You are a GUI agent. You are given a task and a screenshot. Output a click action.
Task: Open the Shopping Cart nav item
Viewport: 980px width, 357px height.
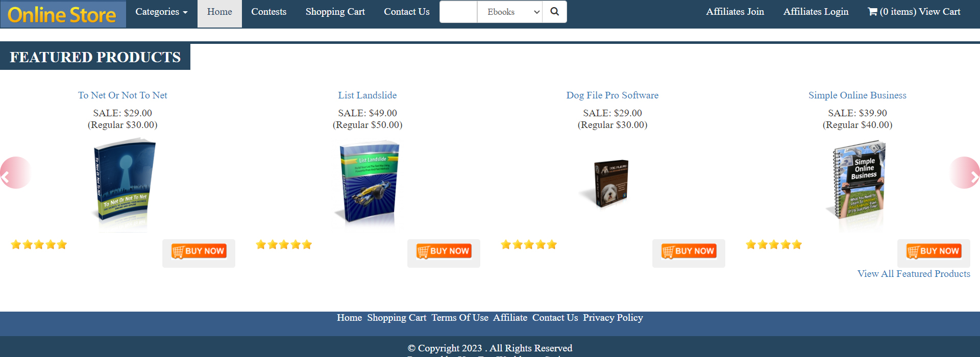coord(335,12)
